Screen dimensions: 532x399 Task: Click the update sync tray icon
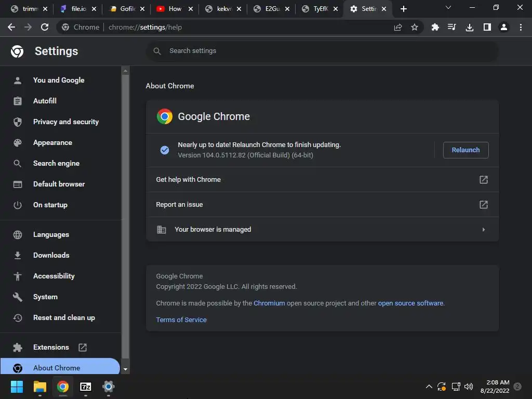[x=442, y=387]
